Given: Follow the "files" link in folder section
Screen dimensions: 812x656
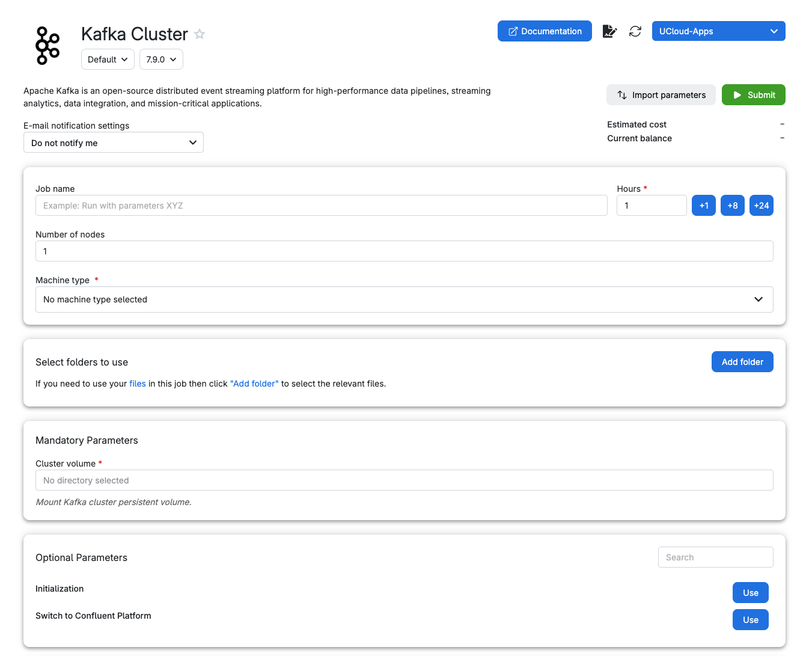Looking at the screenshot, I should tap(138, 384).
